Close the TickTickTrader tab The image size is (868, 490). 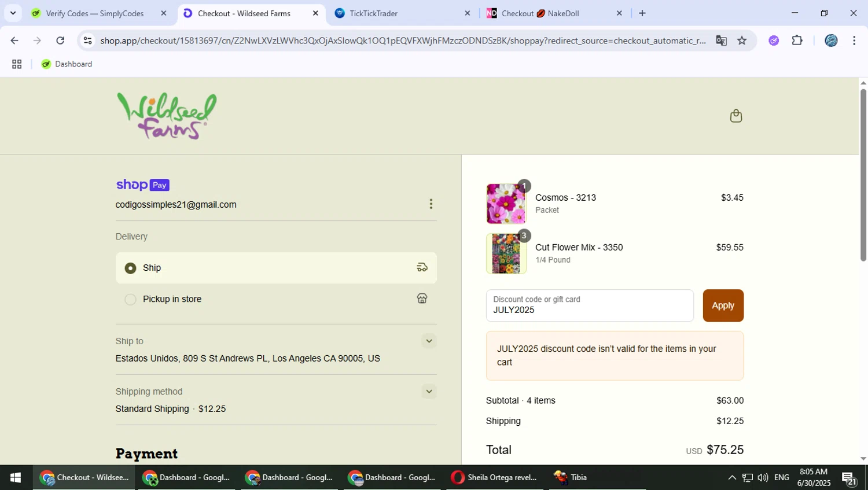pos(468,13)
